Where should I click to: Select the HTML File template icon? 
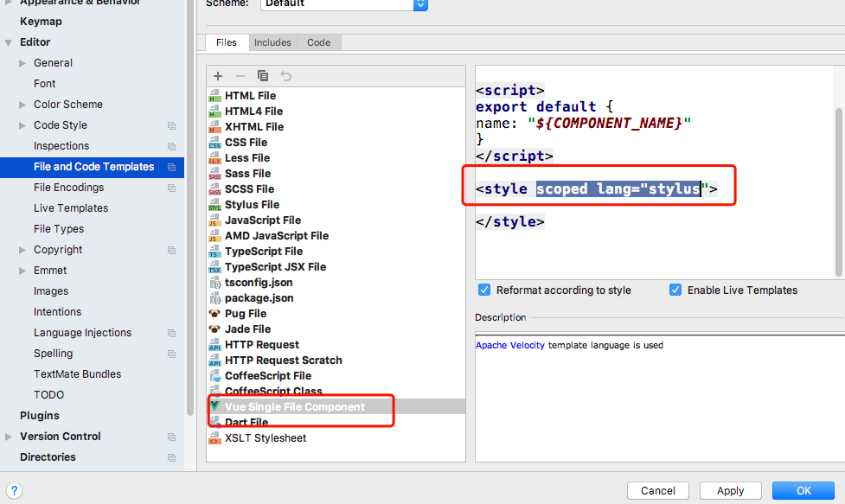[x=214, y=96]
